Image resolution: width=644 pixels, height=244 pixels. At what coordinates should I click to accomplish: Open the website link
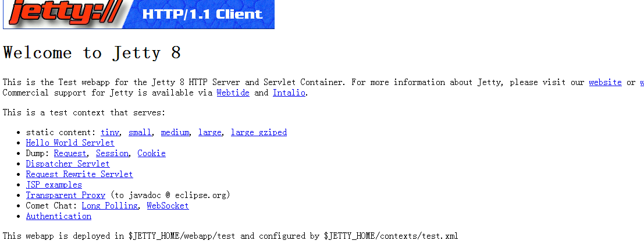605,82
